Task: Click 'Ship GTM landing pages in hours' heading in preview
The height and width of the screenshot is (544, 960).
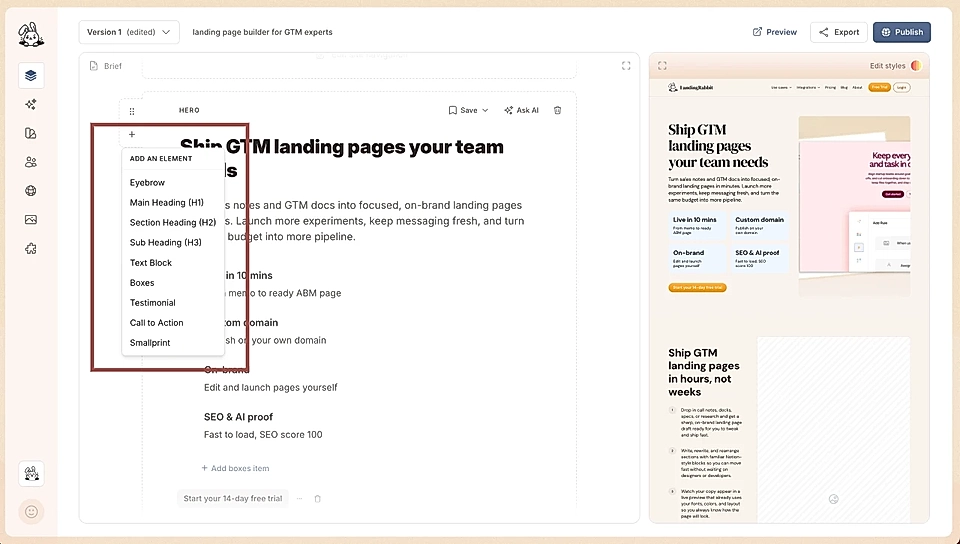Action: click(704, 372)
